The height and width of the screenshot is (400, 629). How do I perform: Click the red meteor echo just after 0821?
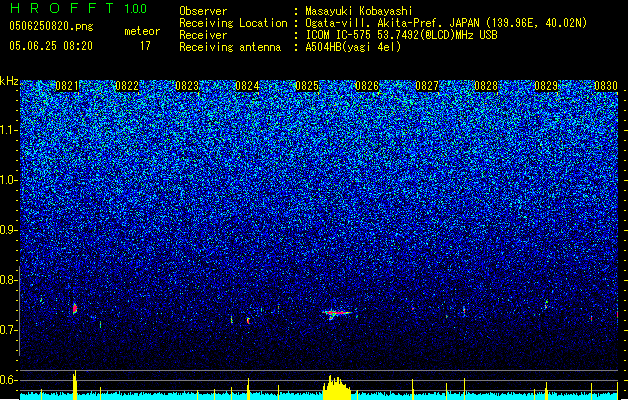click(x=75, y=309)
